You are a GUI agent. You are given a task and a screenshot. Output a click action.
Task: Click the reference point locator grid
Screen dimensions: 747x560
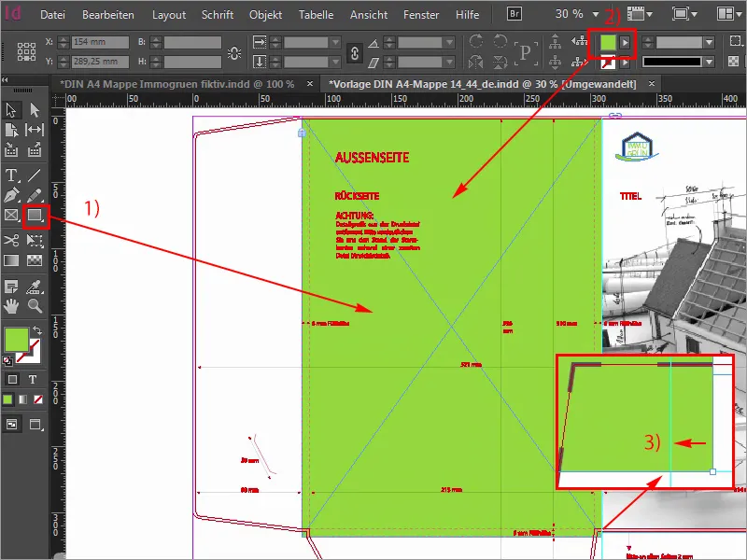[26, 51]
